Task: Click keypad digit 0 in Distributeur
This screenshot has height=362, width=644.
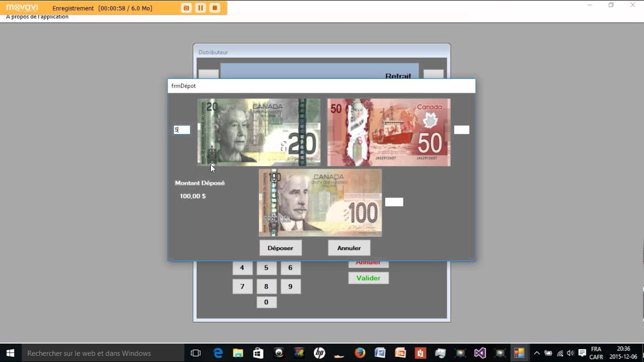Action: click(266, 302)
